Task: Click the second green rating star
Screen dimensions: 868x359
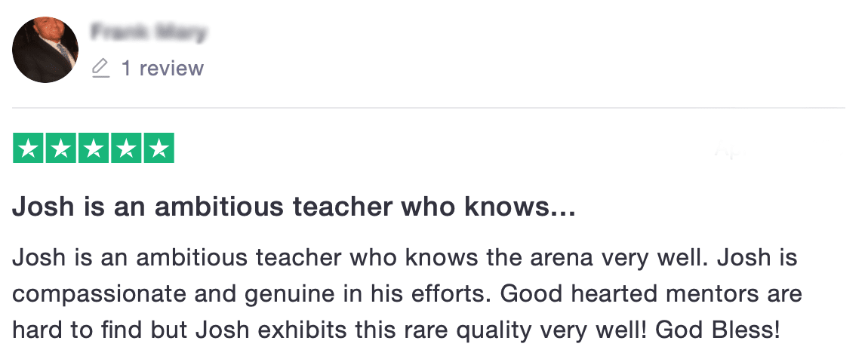Action: 61,149
